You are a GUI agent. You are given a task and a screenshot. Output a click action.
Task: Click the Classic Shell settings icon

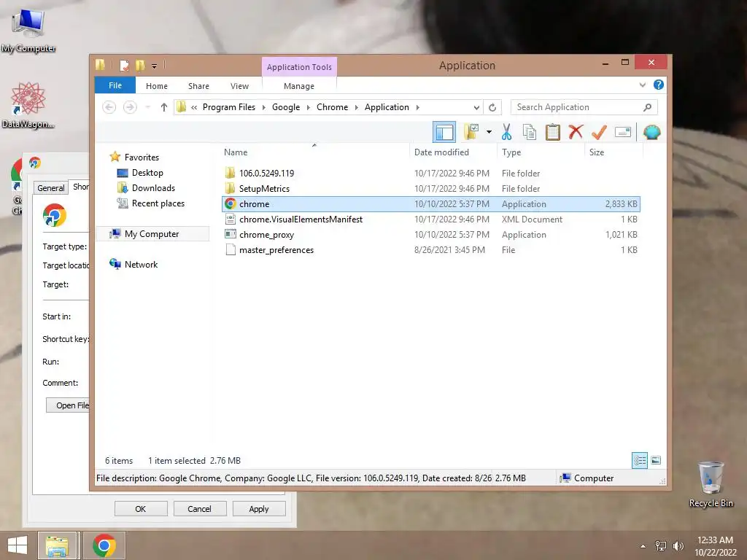click(651, 132)
